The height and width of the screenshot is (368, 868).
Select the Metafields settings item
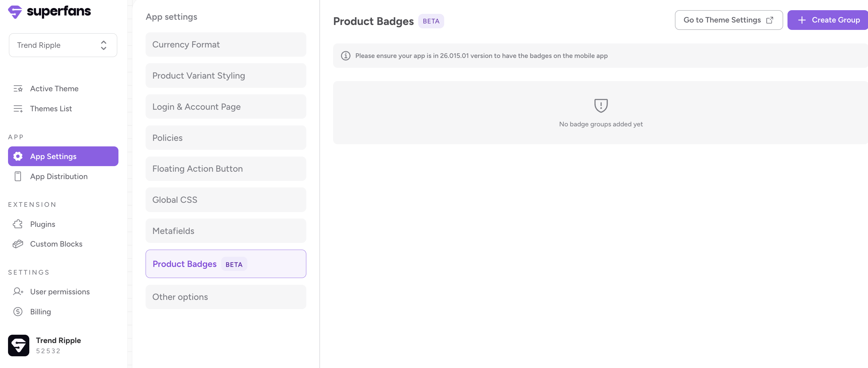pos(226,231)
